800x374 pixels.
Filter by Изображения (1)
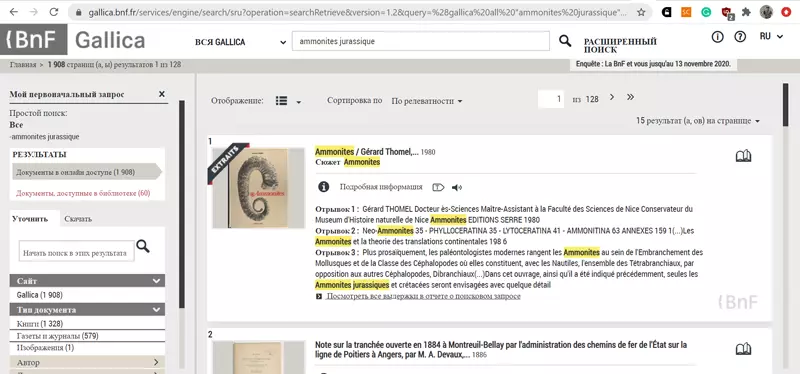pyautogui.click(x=45, y=348)
